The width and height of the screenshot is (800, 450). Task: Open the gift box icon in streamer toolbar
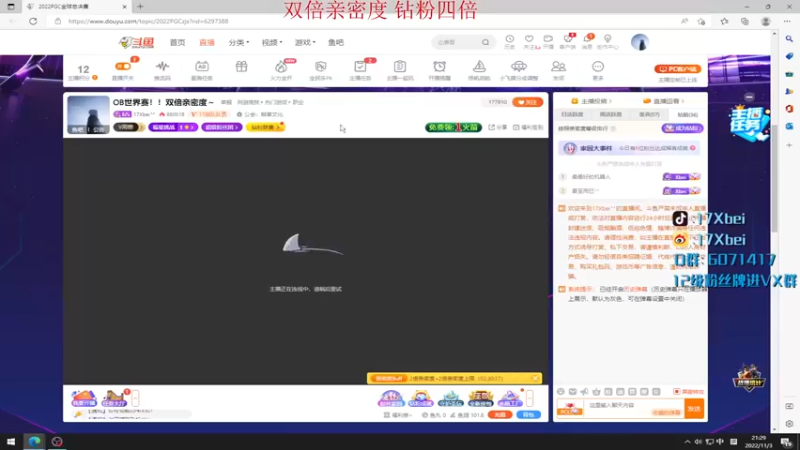241,66
